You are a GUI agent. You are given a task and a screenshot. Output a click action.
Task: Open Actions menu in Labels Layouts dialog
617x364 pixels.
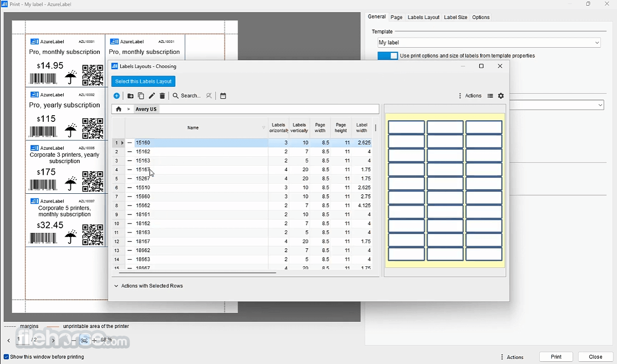click(470, 96)
